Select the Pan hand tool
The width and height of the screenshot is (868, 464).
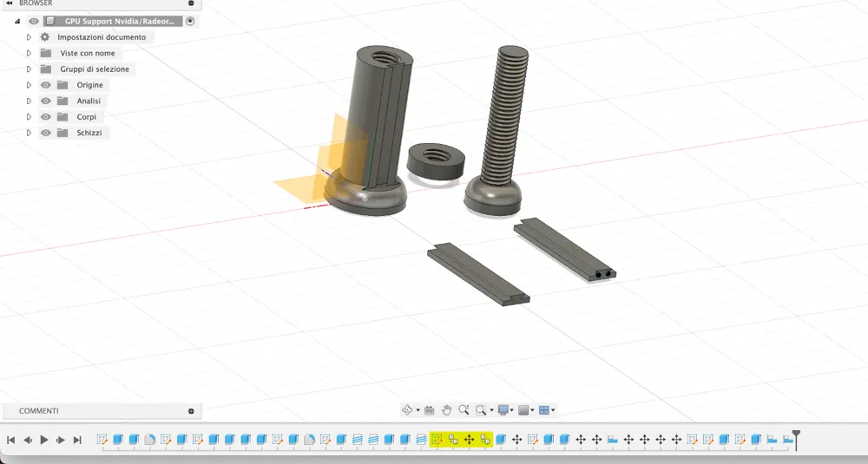coord(447,410)
